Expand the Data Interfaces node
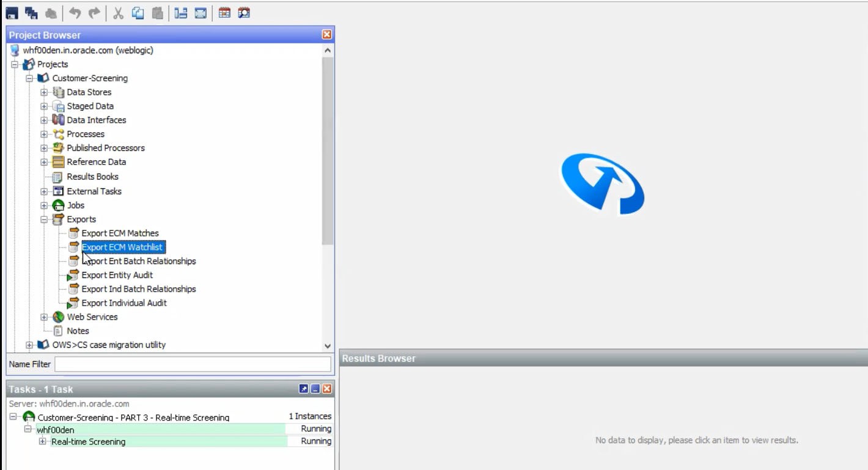The height and width of the screenshot is (470, 868). (44, 120)
